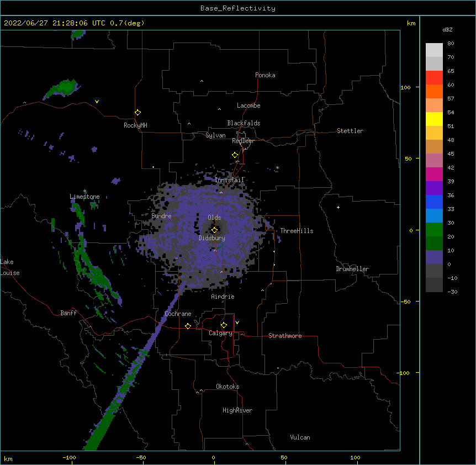The width and height of the screenshot is (476, 465).
Task: Click the Sylvan label
Action: (215, 135)
